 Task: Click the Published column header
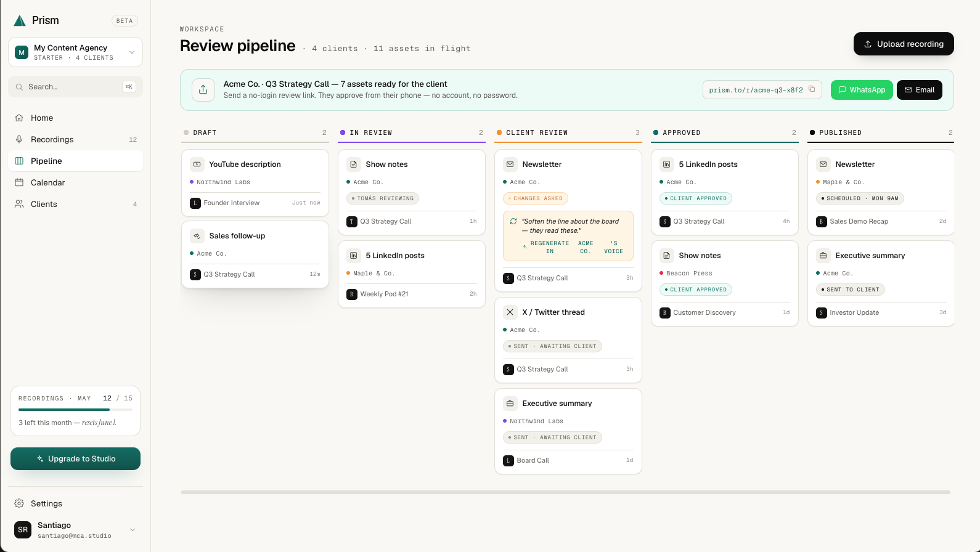coord(881,132)
